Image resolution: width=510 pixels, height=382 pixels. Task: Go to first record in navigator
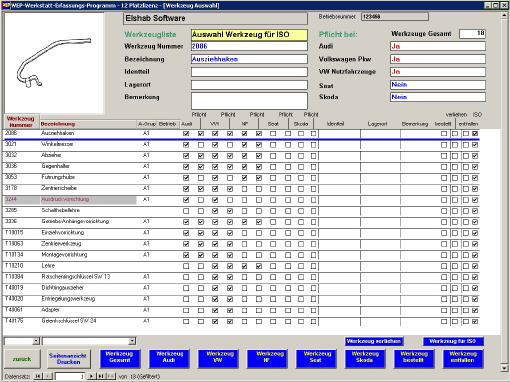(38, 376)
